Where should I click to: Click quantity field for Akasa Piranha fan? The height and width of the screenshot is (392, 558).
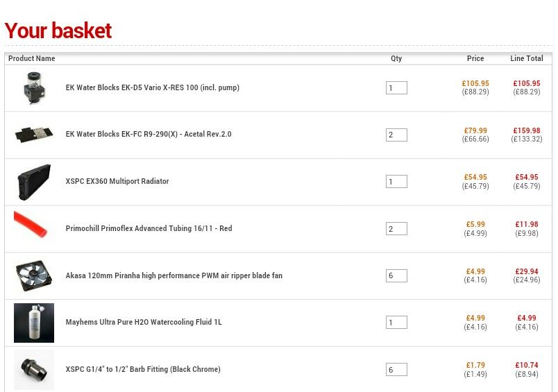(x=396, y=276)
